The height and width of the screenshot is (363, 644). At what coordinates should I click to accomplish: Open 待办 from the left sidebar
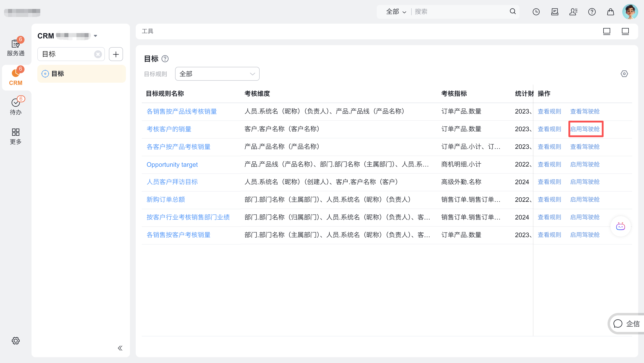pos(15,106)
